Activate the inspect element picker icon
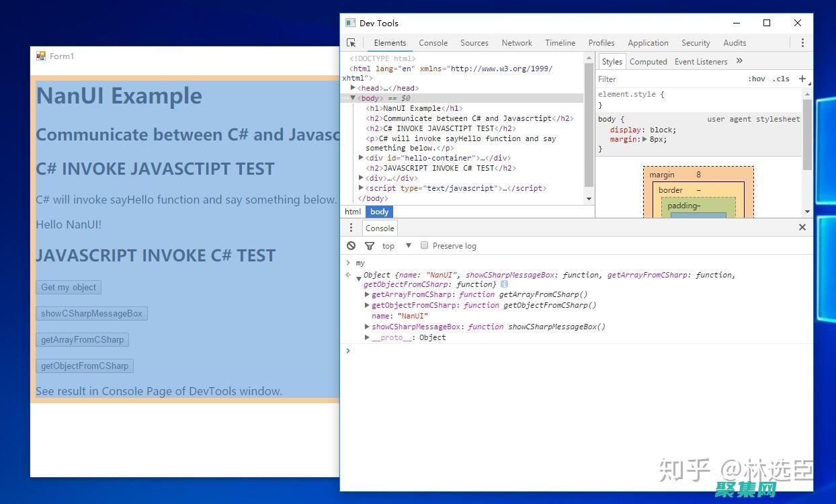This screenshot has height=504, width=836. click(x=351, y=43)
